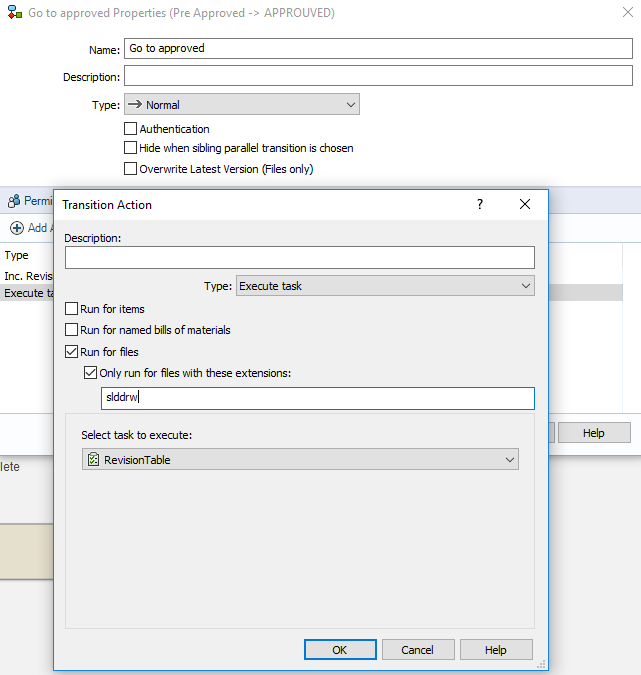Screen dimensions: 641x675
Task: Click the question mark help icon
Action: pos(480,204)
